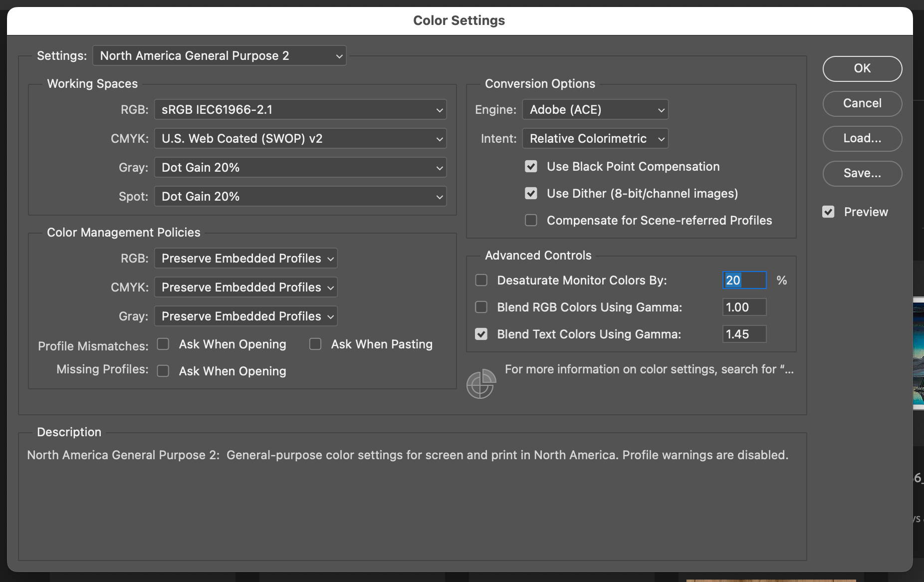Click the desaturate percentage field showing 20
This screenshot has height=582, width=924.
pos(744,281)
